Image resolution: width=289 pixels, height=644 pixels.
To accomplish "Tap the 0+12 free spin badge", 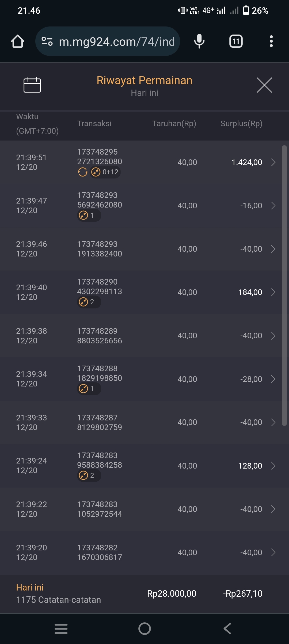I will [105, 172].
